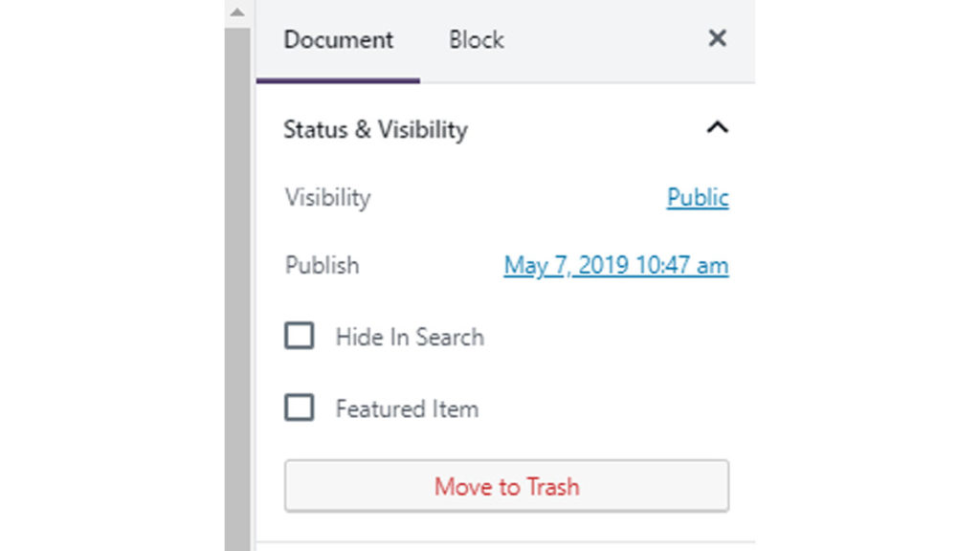Tick the Featured Item checkbox

[300, 408]
